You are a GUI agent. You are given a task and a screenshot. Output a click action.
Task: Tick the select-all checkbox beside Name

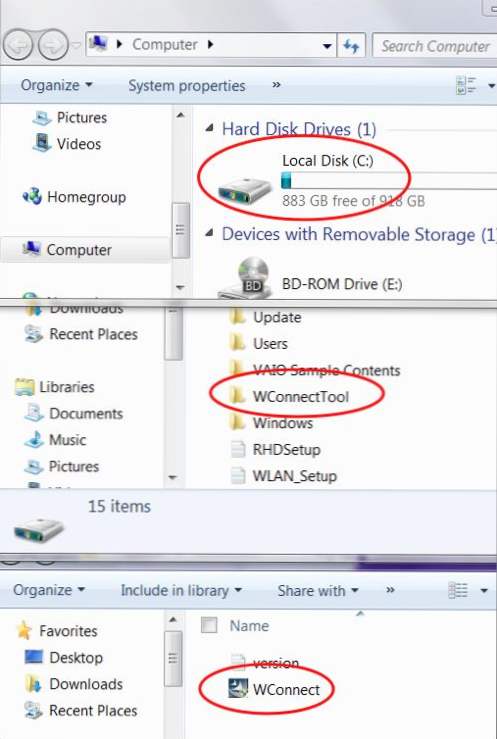pyautogui.click(x=209, y=625)
